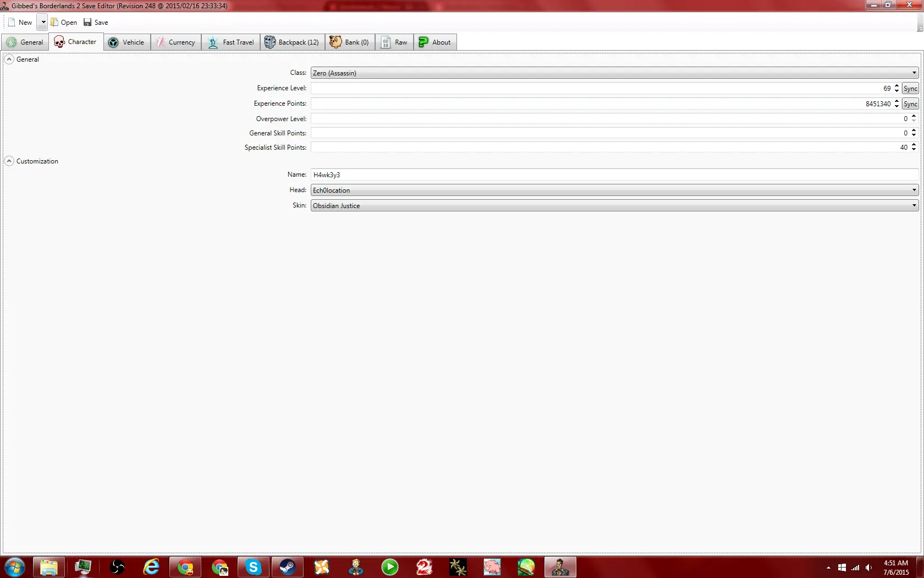Open the Head dropdown showing Ech0location
The width and height of the screenshot is (924, 578).
tap(614, 190)
